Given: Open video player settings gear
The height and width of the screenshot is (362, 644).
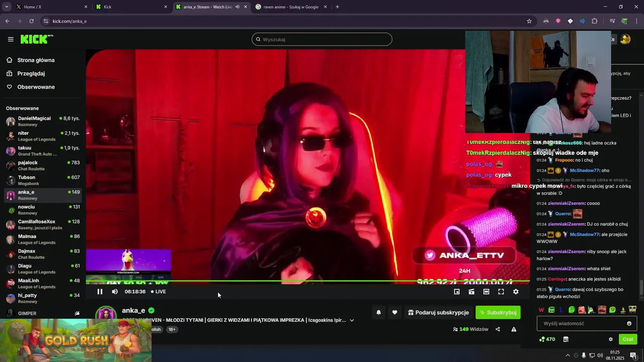Looking at the screenshot, I should (x=516, y=292).
